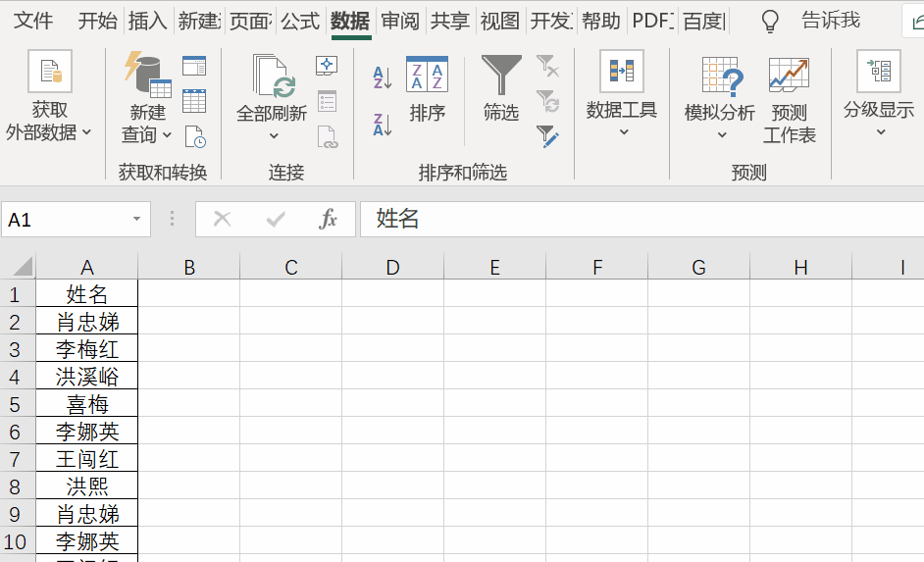Click the 属性 list icon in 连接 group
Viewport: 924px width, 562px height.
tap(327, 101)
